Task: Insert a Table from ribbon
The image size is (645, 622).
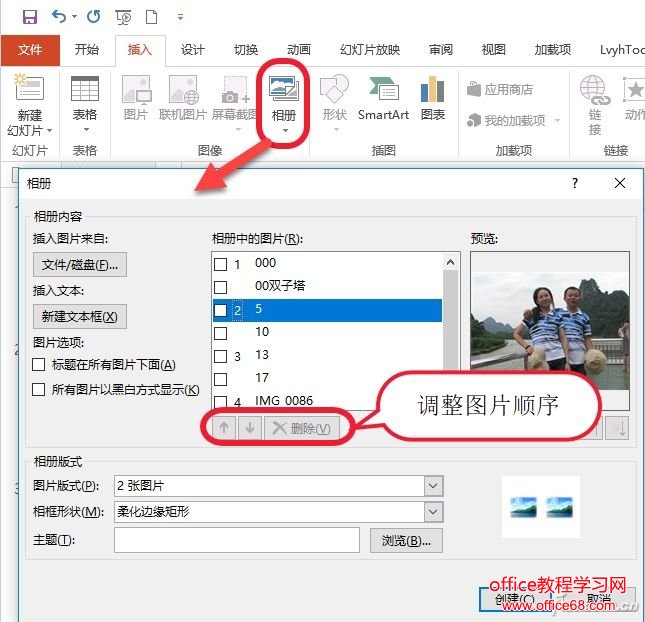Action: tap(85, 92)
